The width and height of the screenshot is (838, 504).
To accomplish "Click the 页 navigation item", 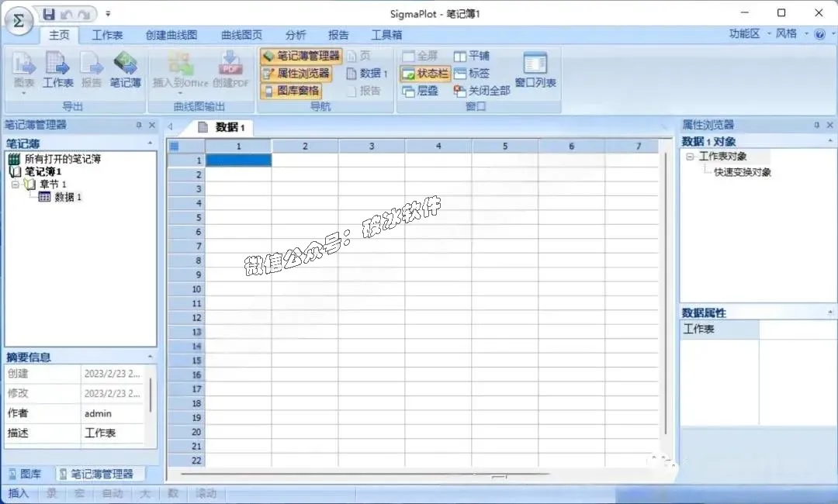I will pos(358,56).
